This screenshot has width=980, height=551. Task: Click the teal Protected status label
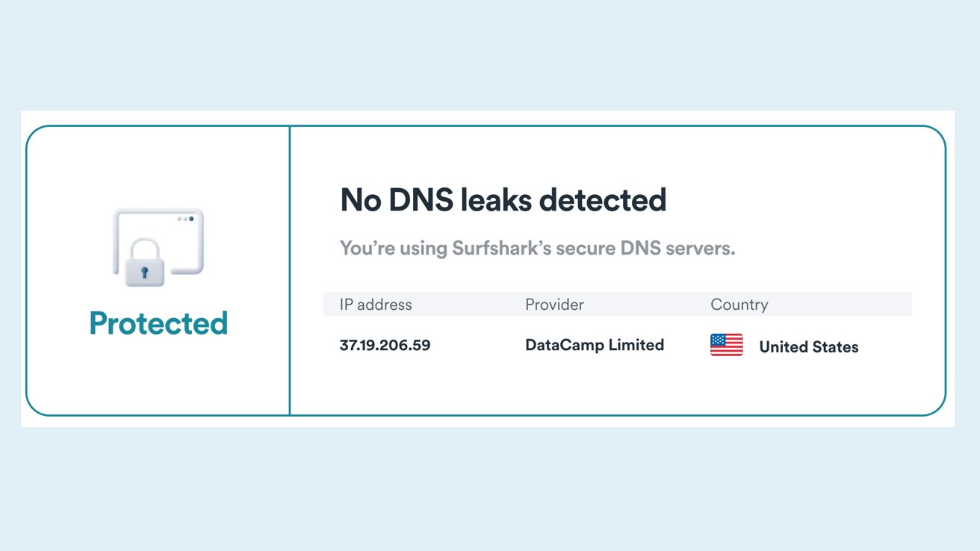(x=158, y=323)
